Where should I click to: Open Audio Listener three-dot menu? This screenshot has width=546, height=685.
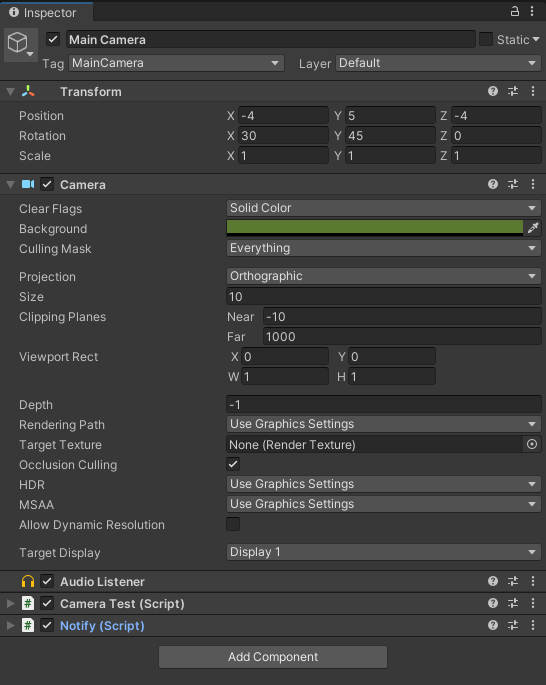(533, 581)
